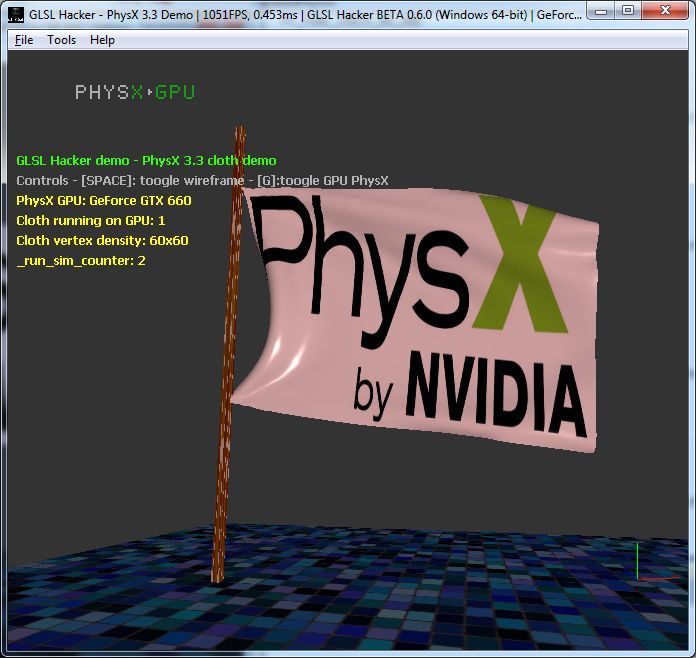Maximize the GLSL Hacker window

628,11
